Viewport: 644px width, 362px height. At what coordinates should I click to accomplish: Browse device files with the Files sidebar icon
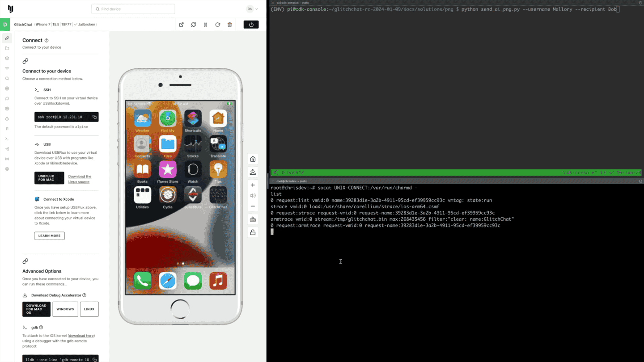point(6,48)
